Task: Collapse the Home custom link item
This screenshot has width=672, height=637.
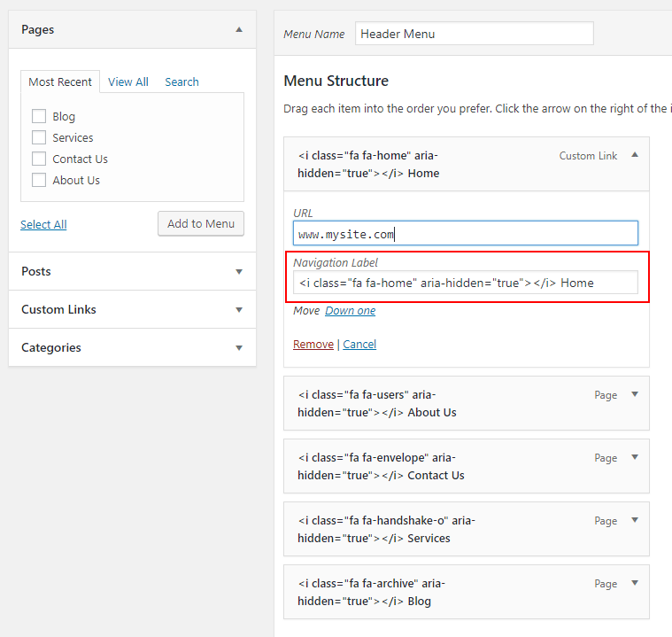Action: 635,155
